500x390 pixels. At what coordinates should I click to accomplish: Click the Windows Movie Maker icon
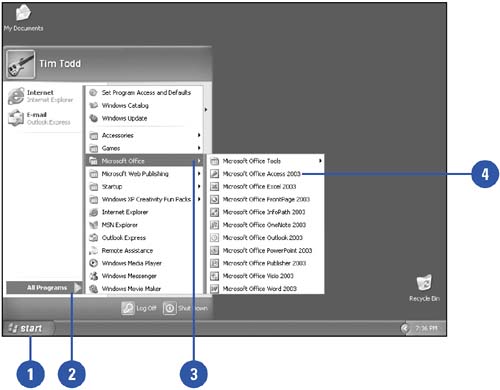coord(94,289)
